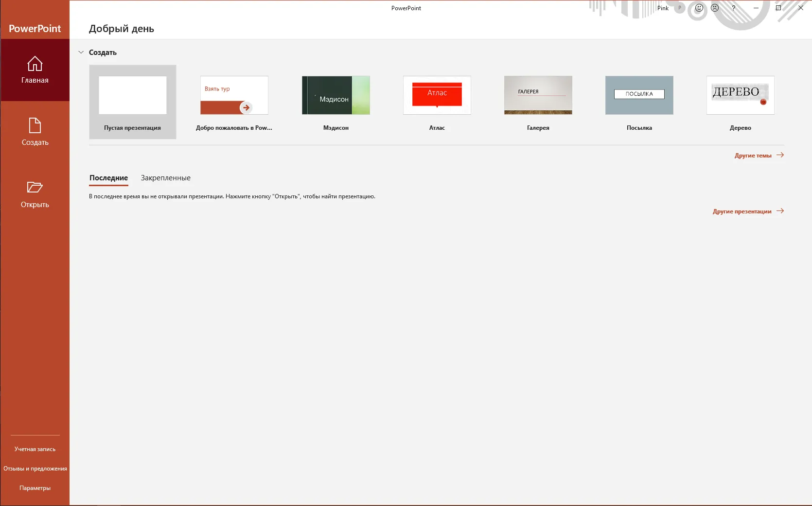
Task: Open the Другие темы link
Action: coord(759,156)
